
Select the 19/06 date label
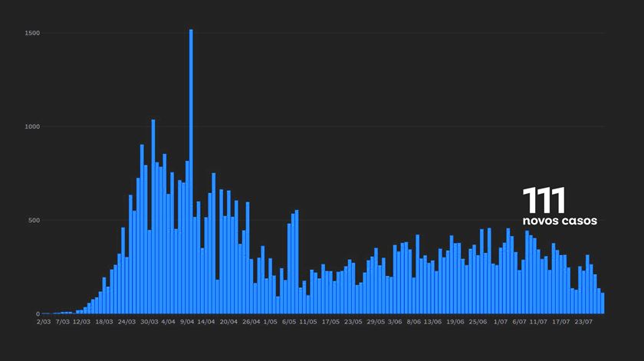coord(455,322)
